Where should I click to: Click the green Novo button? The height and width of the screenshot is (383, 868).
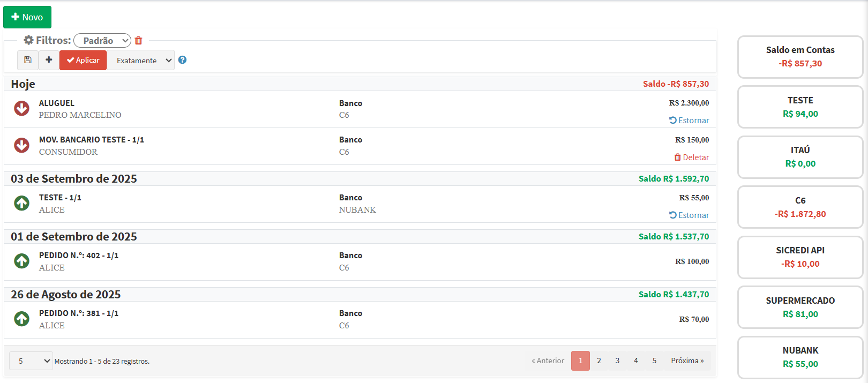point(27,17)
